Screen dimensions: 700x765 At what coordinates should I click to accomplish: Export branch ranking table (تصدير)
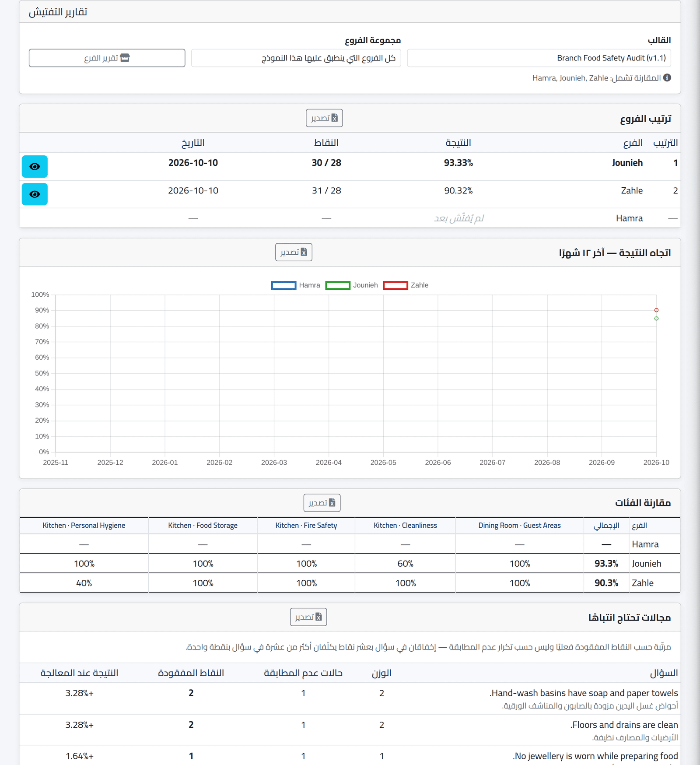pos(324,118)
